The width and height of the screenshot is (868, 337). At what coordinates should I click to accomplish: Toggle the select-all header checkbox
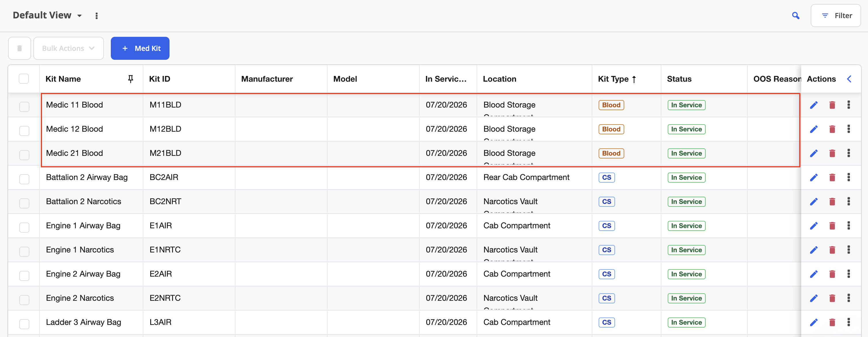pos(24,79)
